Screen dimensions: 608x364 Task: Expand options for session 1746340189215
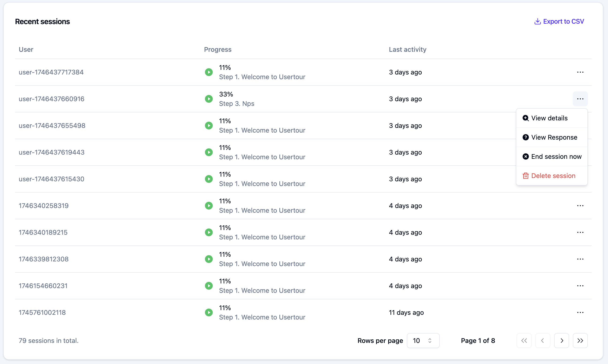click(x=580, y=232)
